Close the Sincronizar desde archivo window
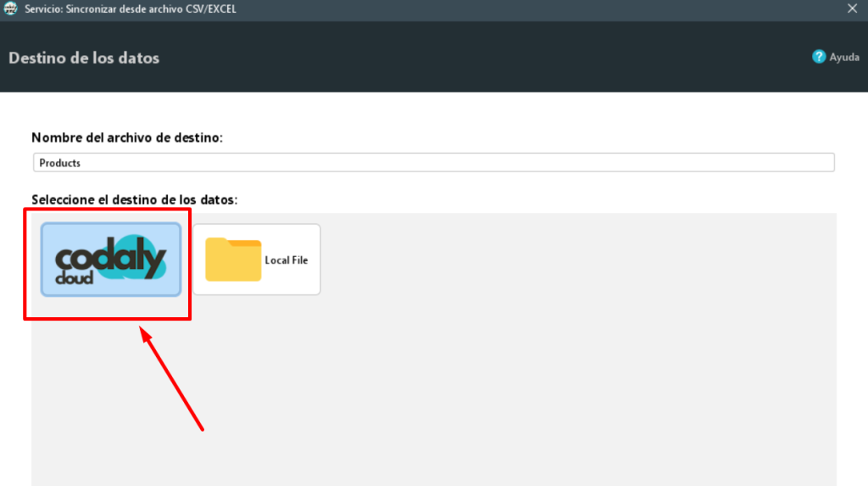 pos(852,8)
